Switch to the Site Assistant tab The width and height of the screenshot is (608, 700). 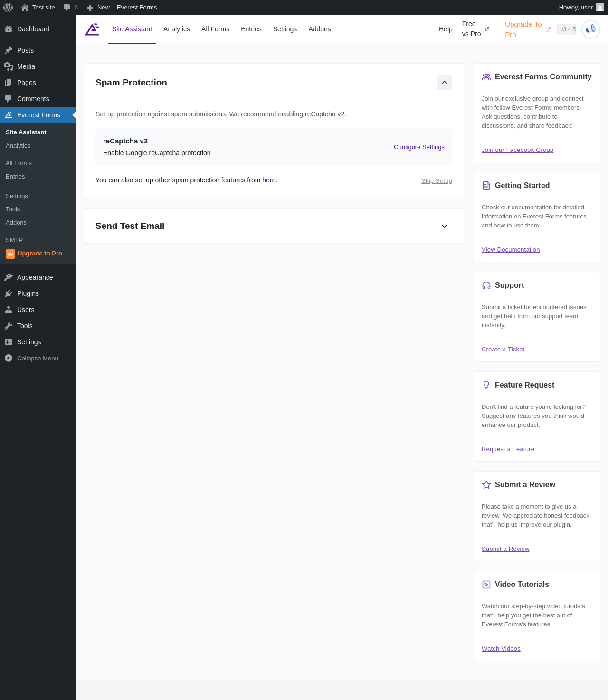(x=132, y=29)
